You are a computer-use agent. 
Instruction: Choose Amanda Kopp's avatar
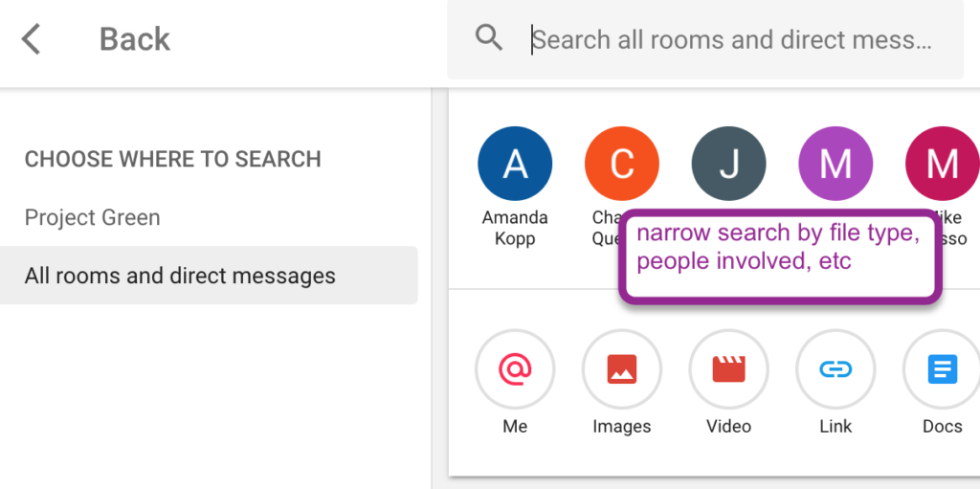tap(515, 164)
